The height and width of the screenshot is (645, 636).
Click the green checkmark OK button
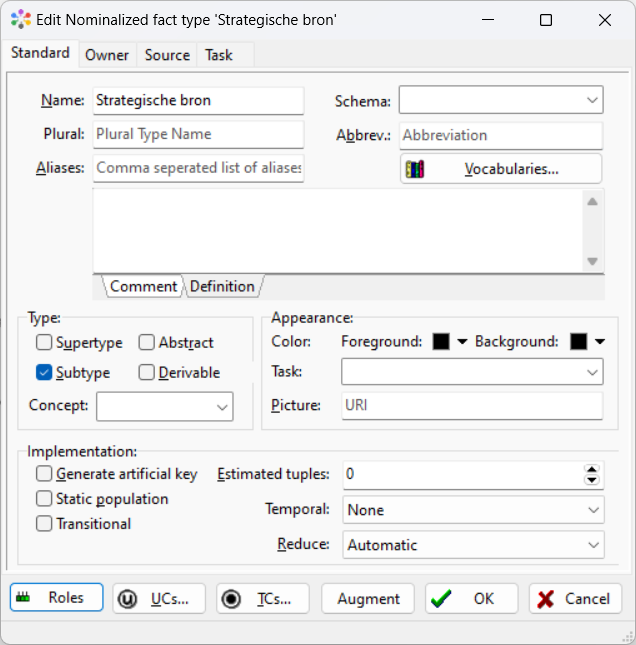pyautogui.click(x=471, y=598)
